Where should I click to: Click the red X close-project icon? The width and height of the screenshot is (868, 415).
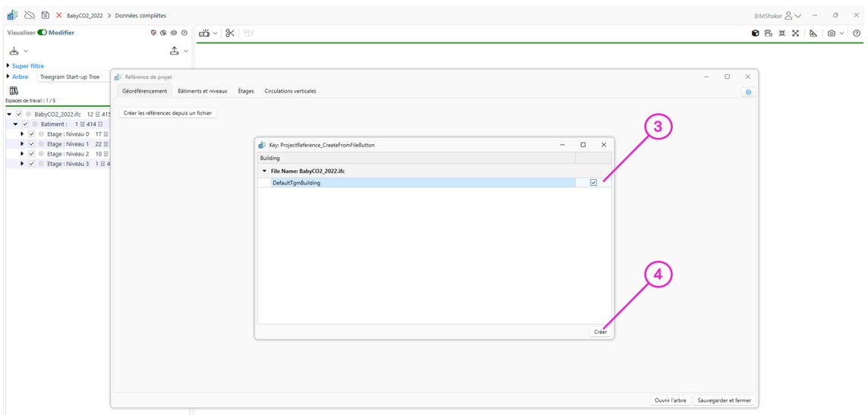click(x=59, y=15)
